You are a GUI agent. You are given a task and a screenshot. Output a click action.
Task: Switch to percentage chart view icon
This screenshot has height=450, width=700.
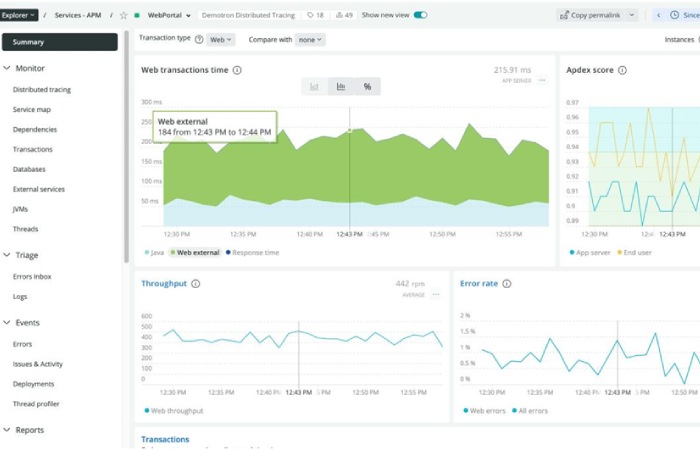tap(367, 87)
